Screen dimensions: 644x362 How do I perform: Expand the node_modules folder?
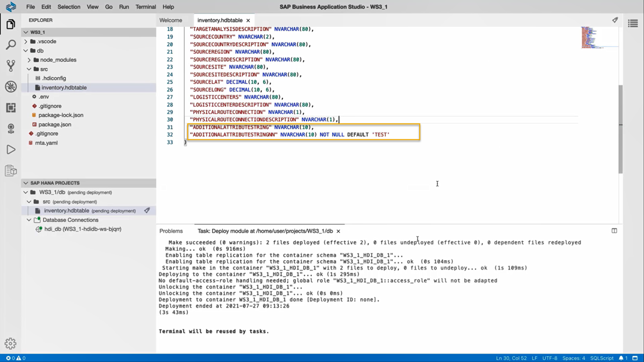pos(30,60)
